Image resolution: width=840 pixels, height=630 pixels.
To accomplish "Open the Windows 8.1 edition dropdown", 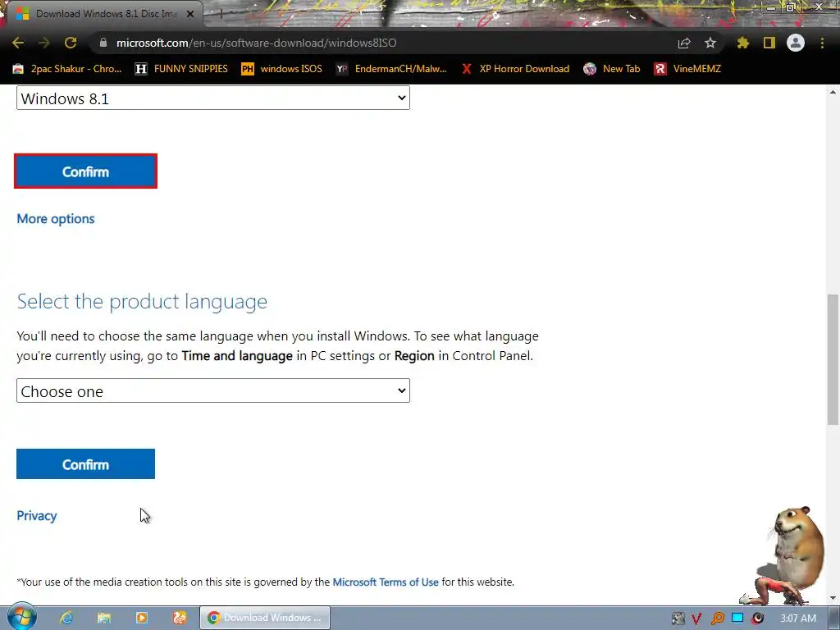I will tap(213, 98).
